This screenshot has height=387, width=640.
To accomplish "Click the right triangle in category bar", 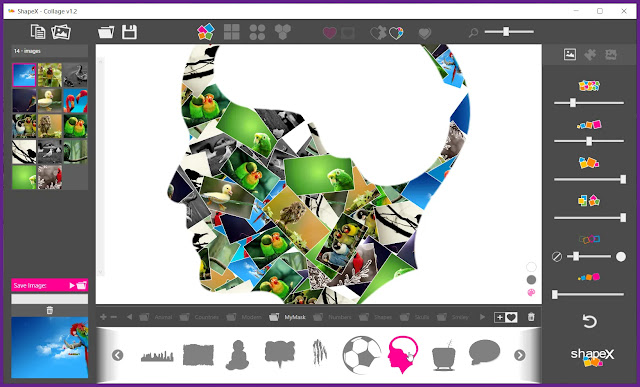I will pyautogui.click(x=483, y=317).
